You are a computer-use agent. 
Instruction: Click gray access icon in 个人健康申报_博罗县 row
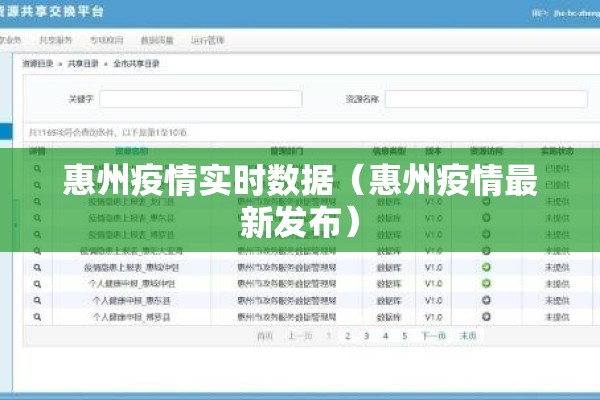[x=486, y=317]
